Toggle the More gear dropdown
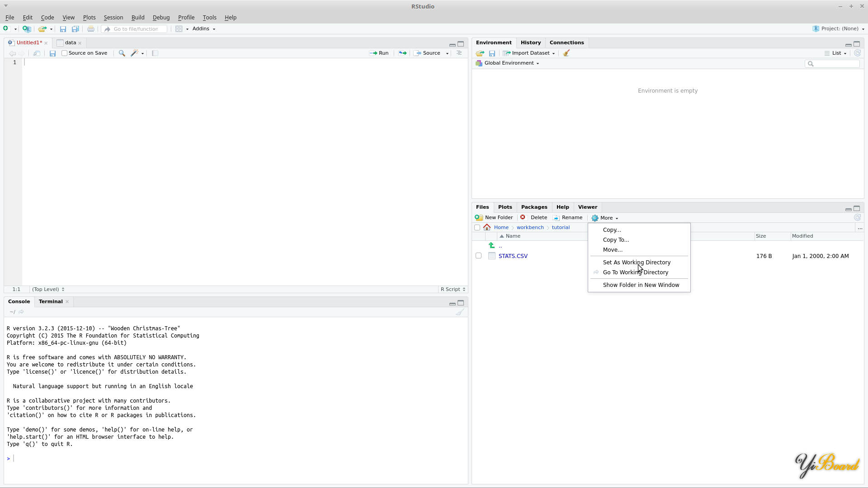The width and height of the screenshot is (868, 488). pyautogui.click(x=604, y=218)
